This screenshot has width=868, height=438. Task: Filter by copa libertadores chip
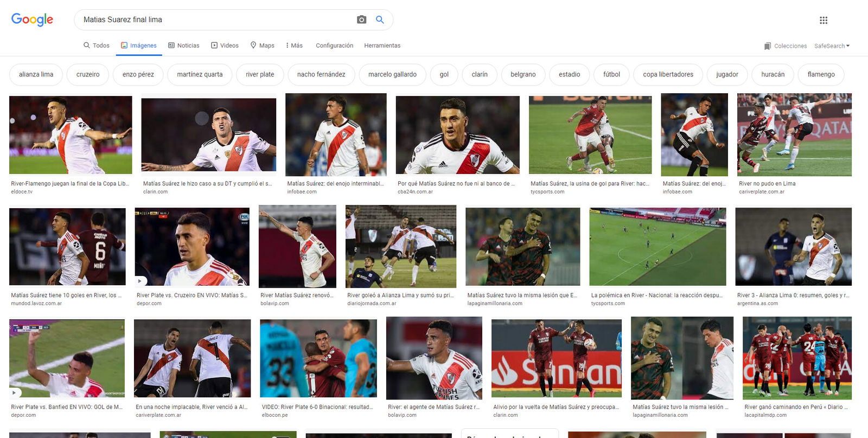(668, 74)
